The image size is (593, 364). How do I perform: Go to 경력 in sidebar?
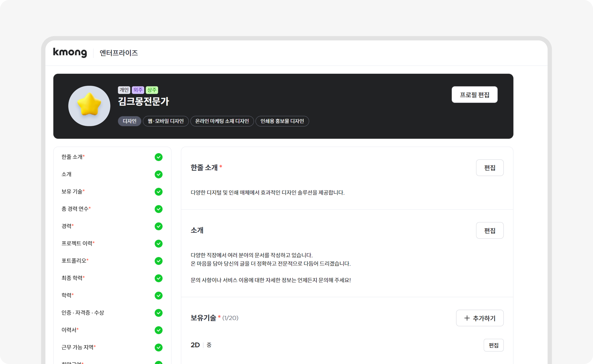point(67,226)
